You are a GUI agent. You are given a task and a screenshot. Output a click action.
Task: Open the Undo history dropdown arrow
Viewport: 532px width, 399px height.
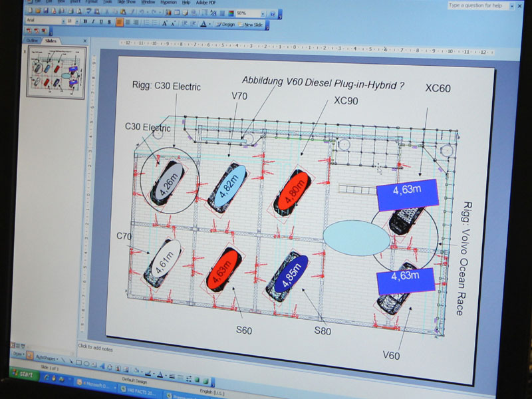(148, 12)
